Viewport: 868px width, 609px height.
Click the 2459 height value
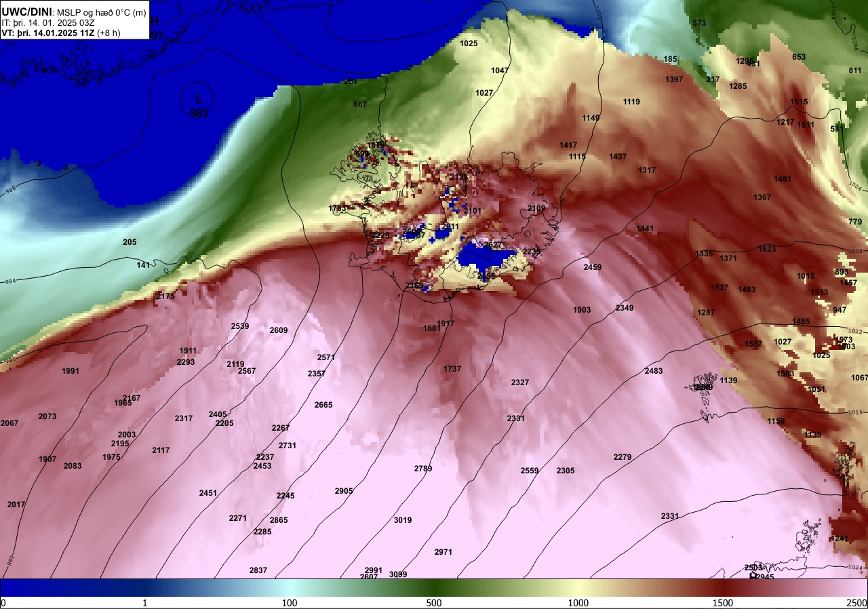593,267
